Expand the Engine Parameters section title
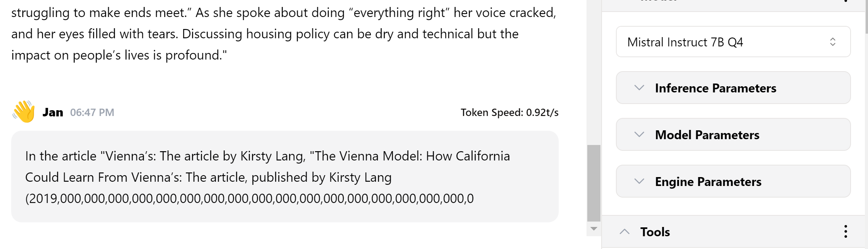 coord(708,182)
